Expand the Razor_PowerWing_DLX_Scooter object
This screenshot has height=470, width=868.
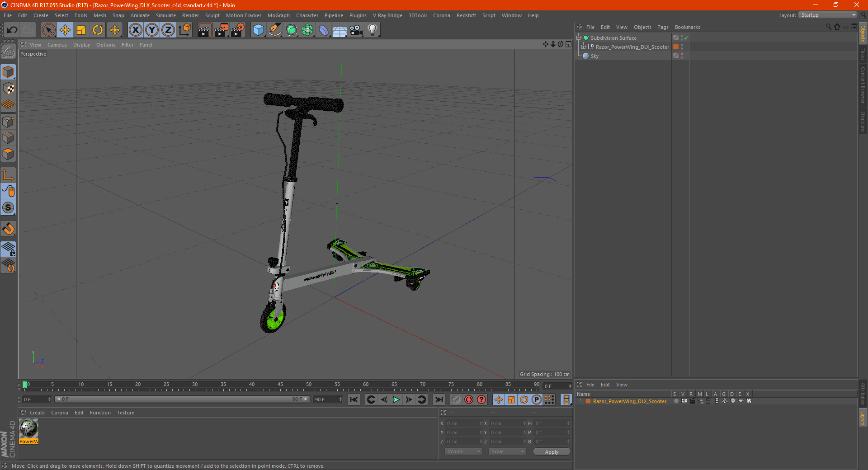click(x=583, y=47)
